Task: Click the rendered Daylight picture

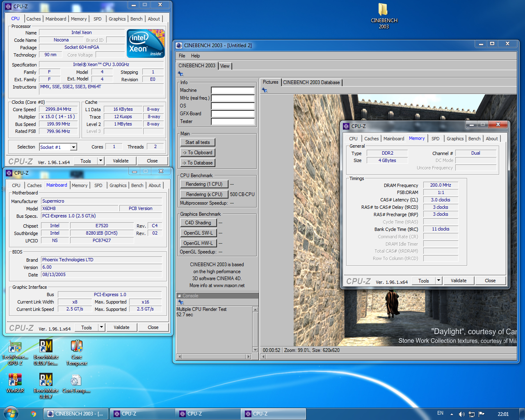Action: pos(405,220)
